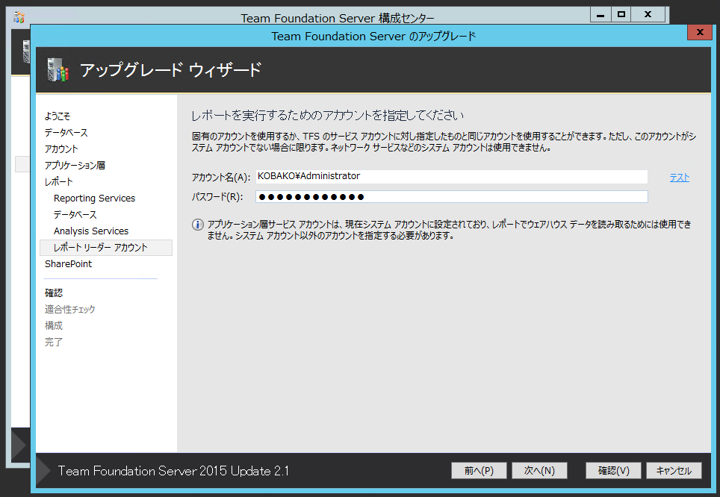Image resolution: width=720 pixels, height=497 pixels.
Task: Select ようこそ in the wizard sidebar
Action: pos(57,116)
